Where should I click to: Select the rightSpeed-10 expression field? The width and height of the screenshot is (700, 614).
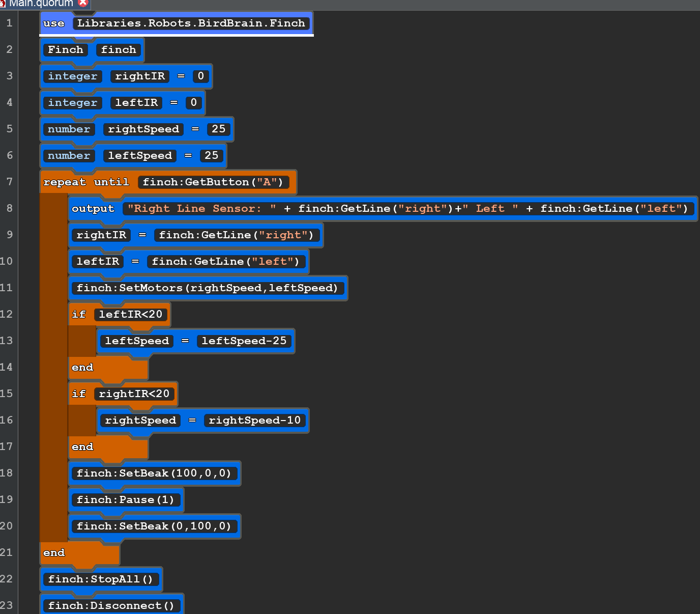tap(255, 421)
